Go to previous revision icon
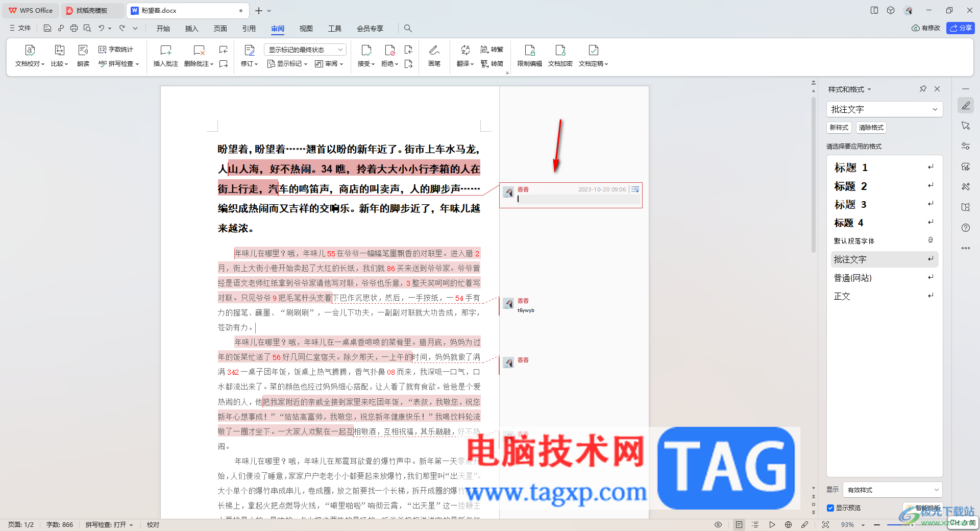This screenshot has height=531, width=980. (408, 50)
